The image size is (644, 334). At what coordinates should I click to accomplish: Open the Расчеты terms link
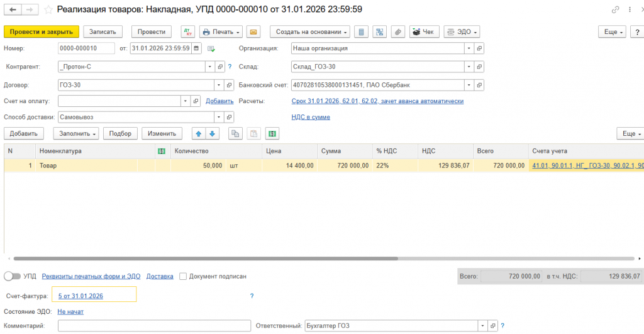377,101
